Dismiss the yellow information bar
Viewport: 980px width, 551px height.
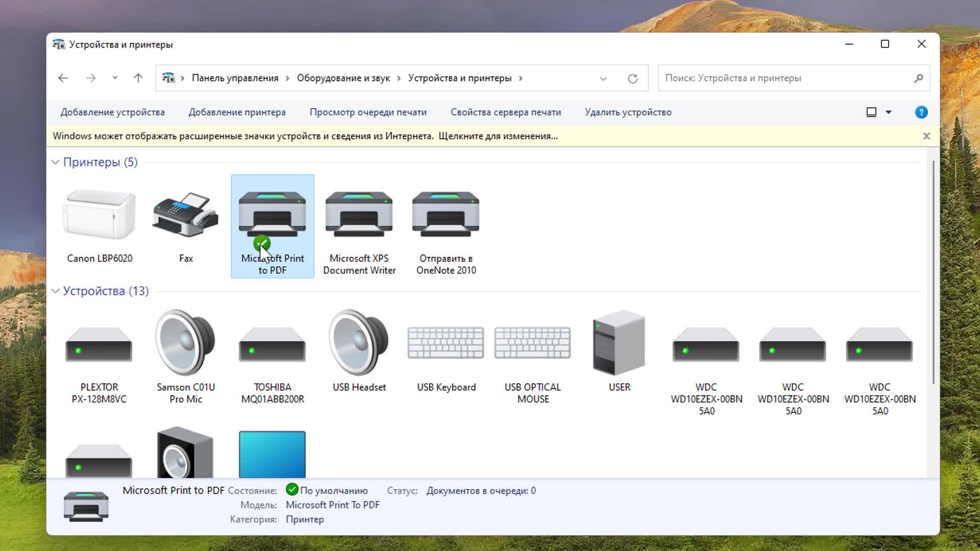[x=926, y=136]
